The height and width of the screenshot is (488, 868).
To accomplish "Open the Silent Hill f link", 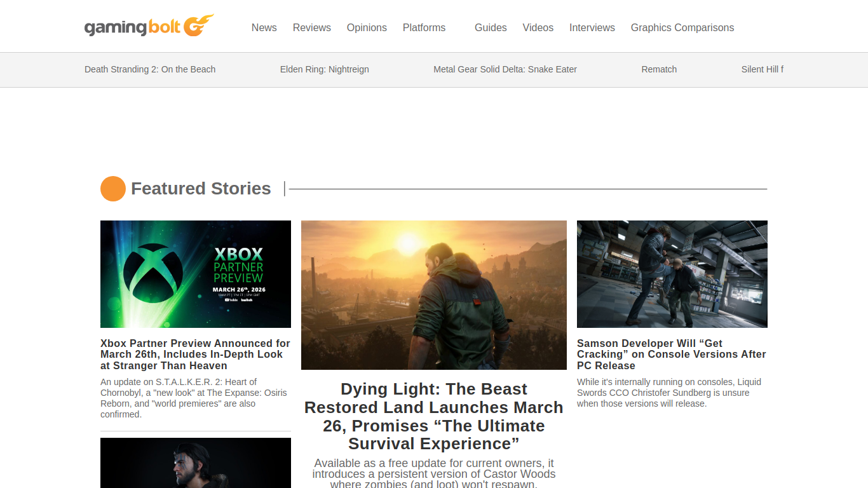I will tap(762, 69).
